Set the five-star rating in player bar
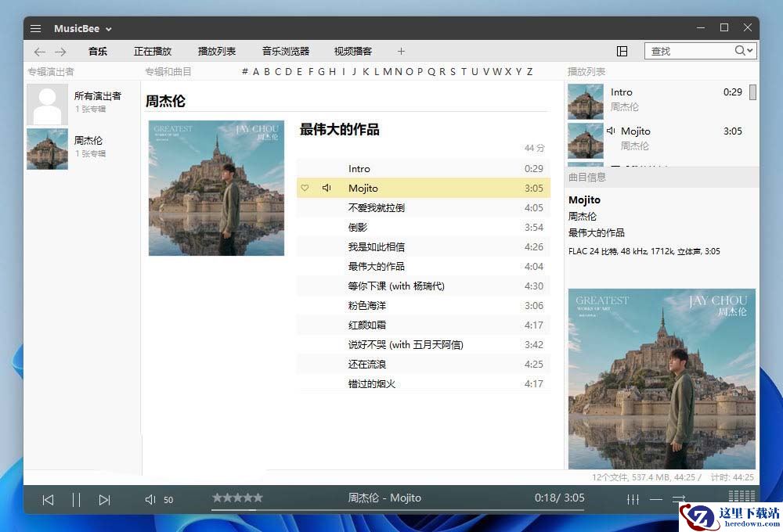 258,498
